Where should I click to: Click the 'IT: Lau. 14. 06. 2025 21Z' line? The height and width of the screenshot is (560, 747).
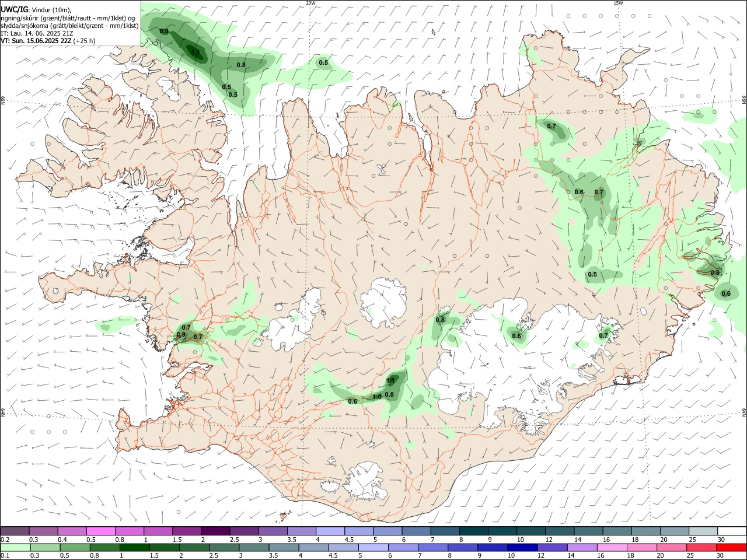[x=37, y=33]
